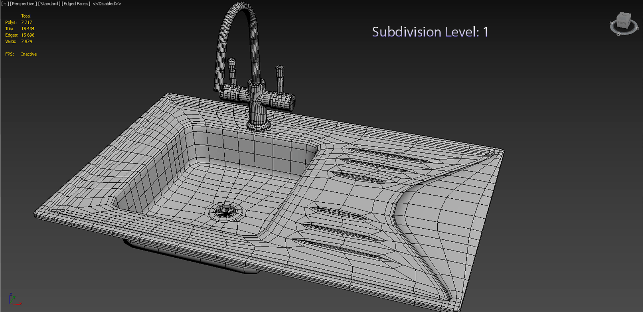Click the Total statistics column header
This screenshot has height=312, width=644.
(x=26, y=16)
